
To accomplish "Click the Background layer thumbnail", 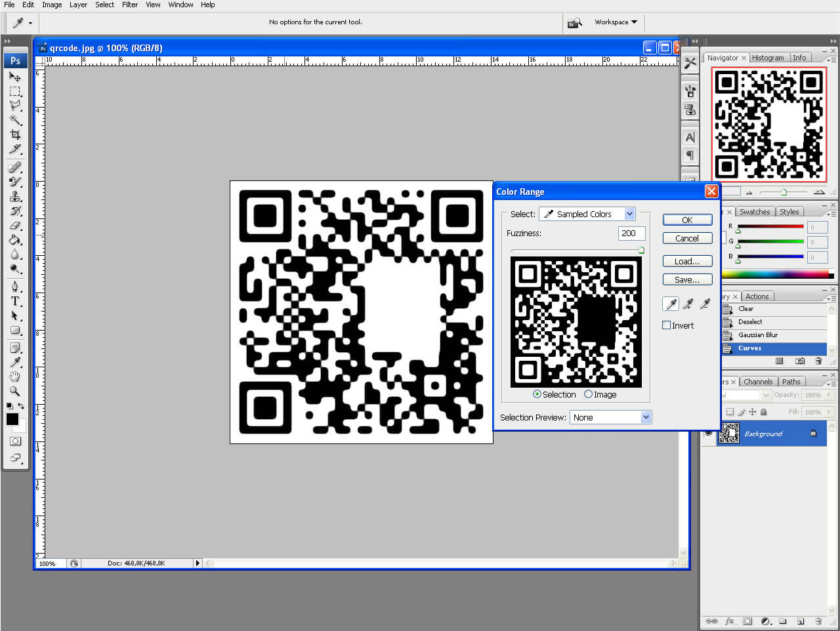I will pos(729,433).
